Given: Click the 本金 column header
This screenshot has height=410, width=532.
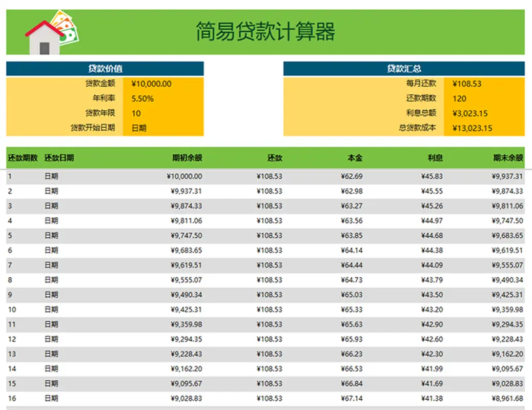Looking at the screenshot, I should [355, 158].
